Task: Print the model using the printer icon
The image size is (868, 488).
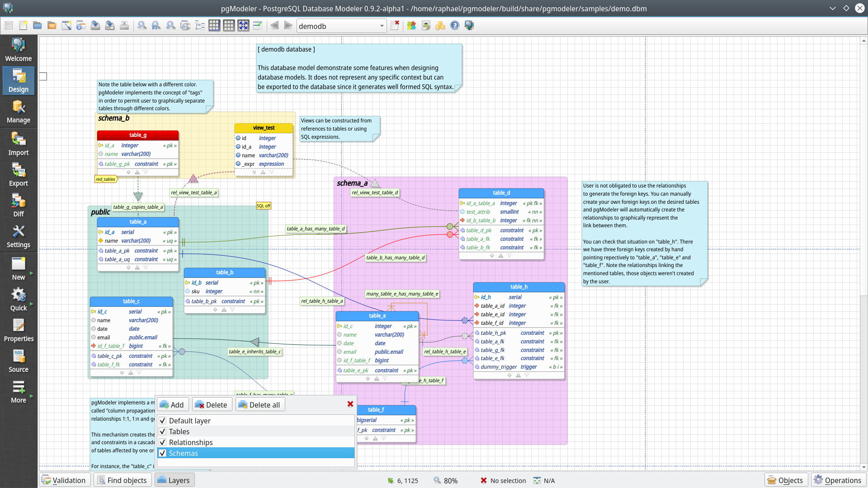Action: tap(124, 26)
